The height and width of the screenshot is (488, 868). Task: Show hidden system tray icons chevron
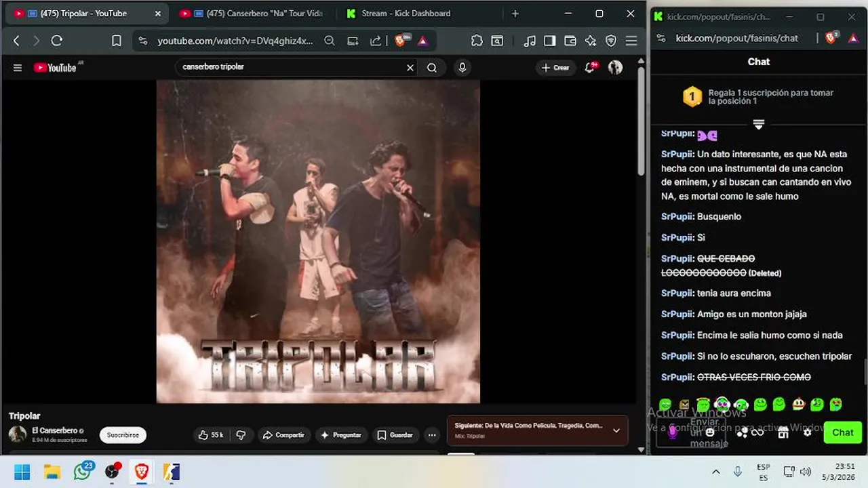pos(715,472)
